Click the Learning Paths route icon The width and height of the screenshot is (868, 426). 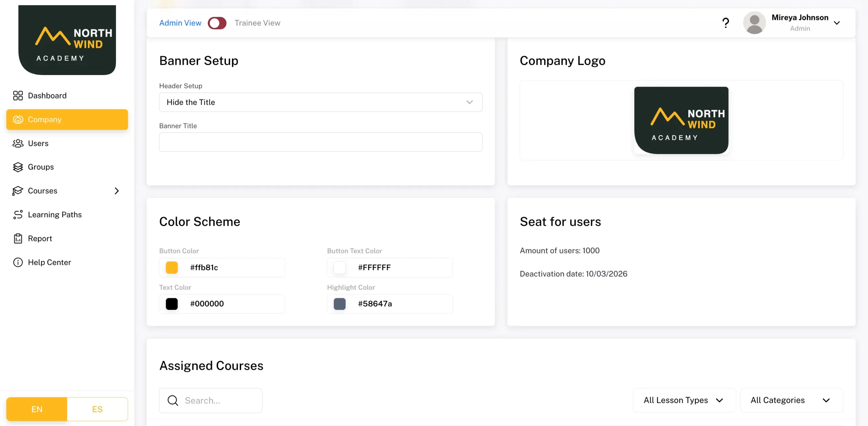[x=18, y=215]
